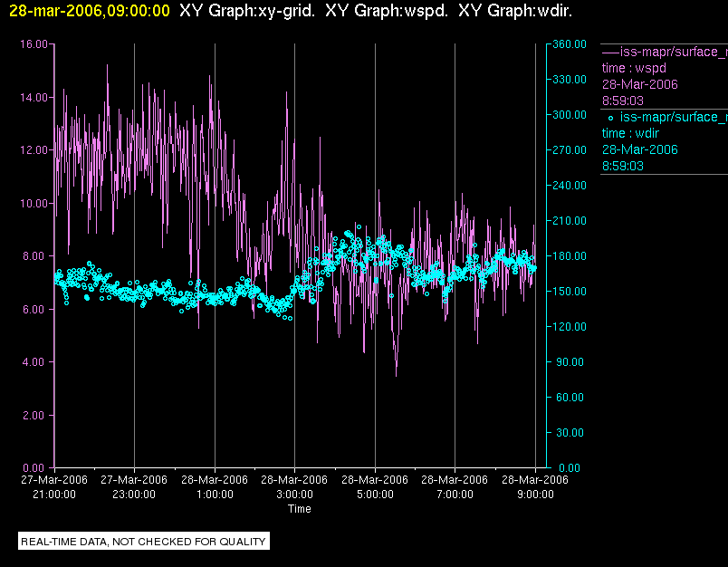The image size is (728, 567).
Task: Click the 9:00:00 x-axis time label
Action: click(534, 495)
